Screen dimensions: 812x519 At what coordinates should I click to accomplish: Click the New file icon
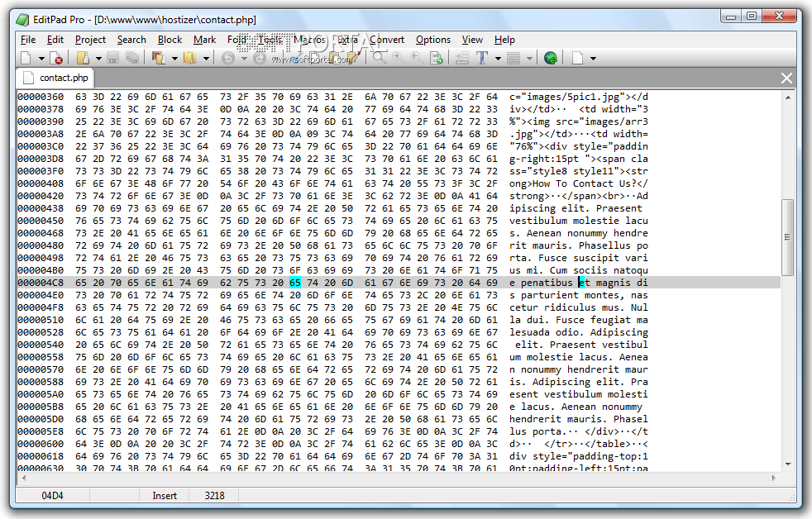tap(26, 58)
